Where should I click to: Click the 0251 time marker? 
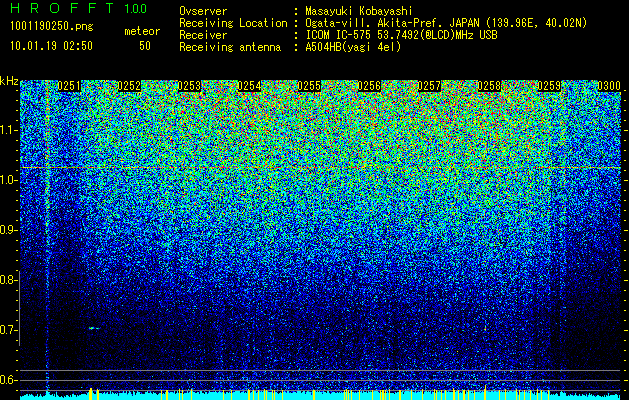point(69,86)
